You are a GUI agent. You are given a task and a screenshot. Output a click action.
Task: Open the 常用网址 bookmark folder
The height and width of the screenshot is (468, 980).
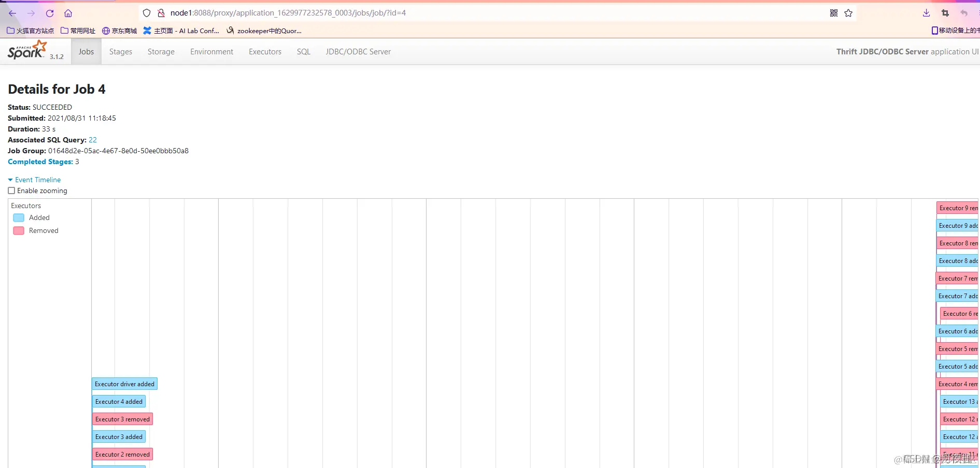click(78, 31)
